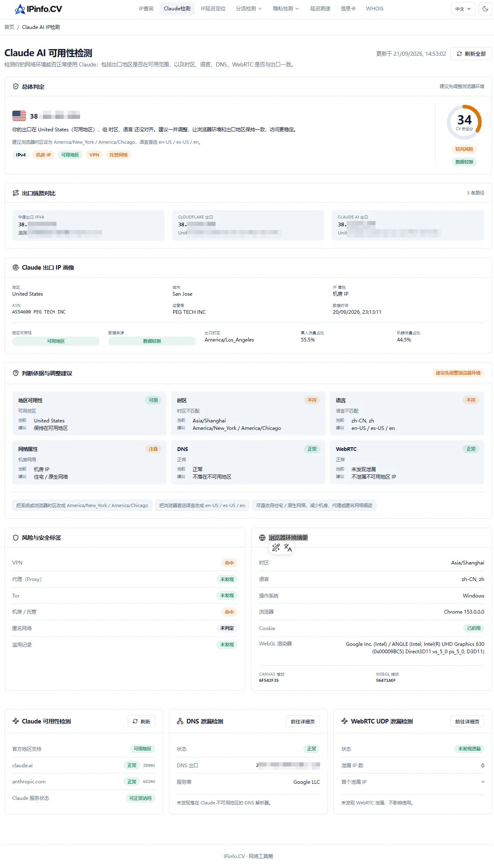Go to the WHOIS nav item
Image resolution: width=494 pixels, height=868 pixels.
click(375, 9)
